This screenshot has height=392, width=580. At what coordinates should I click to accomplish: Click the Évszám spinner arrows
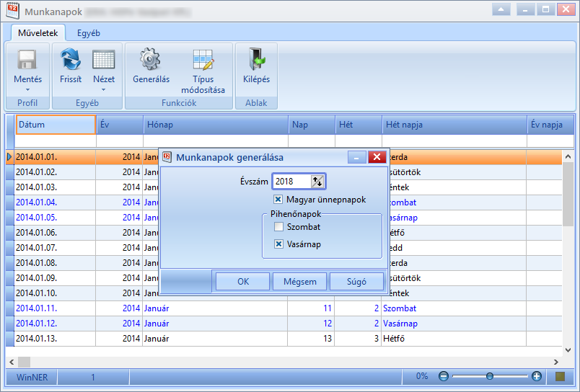tap(317, 182)
